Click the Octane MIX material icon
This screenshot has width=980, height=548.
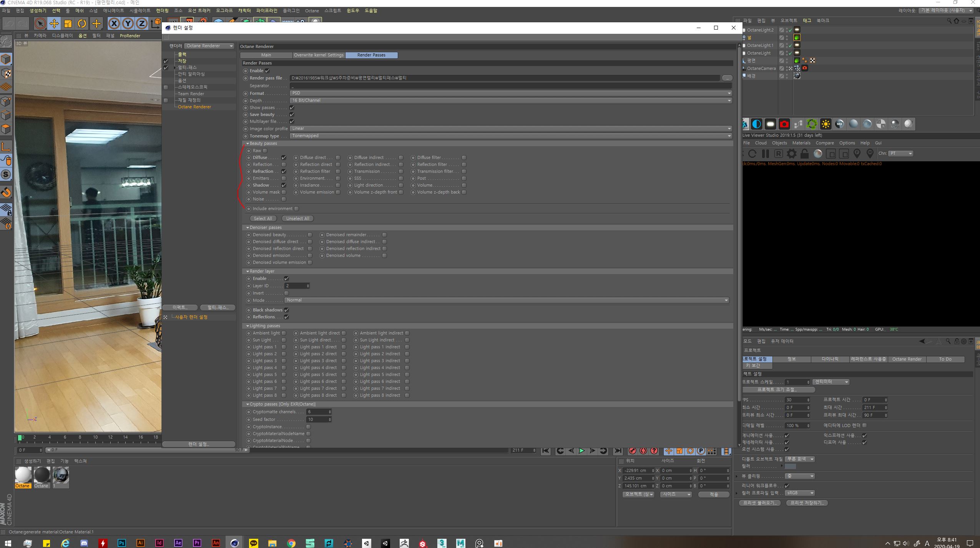coord(839,124)
